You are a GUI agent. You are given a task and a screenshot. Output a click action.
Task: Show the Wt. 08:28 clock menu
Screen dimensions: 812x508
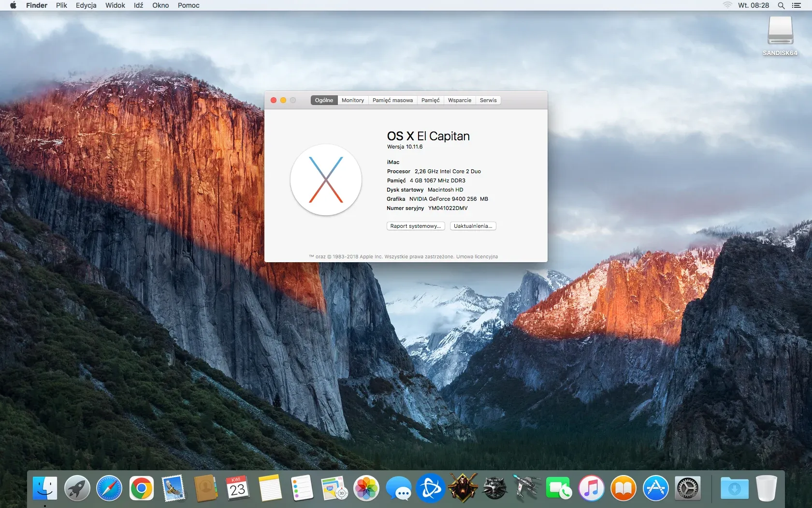[x=754, y=5]
